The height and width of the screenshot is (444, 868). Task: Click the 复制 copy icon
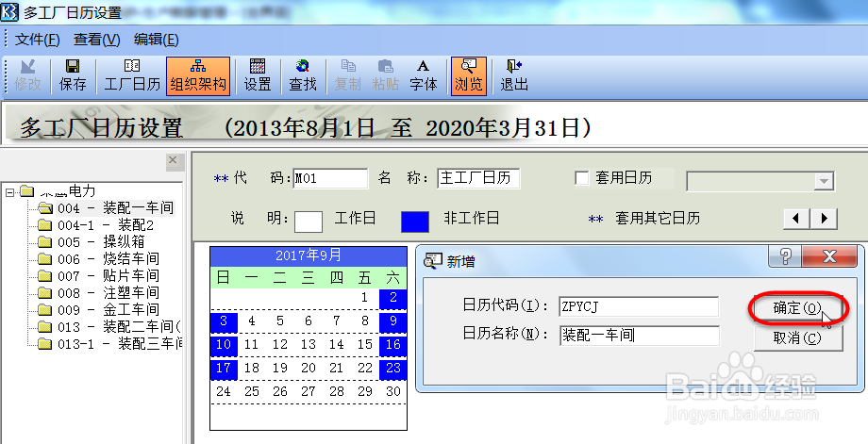347,75
